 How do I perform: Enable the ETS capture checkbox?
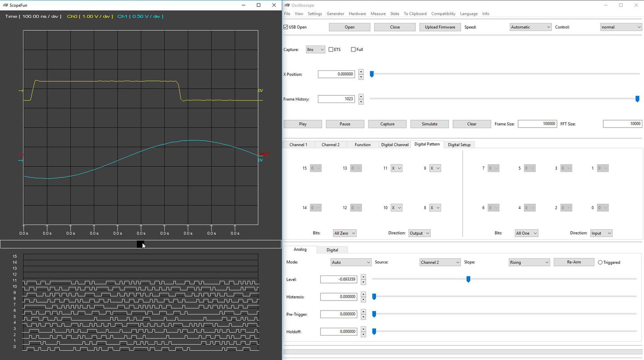click(331, 49)
